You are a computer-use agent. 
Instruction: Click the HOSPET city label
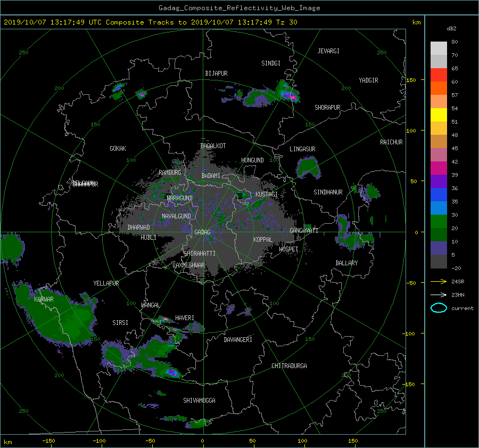pyautogui.click(x=288, y=249)
